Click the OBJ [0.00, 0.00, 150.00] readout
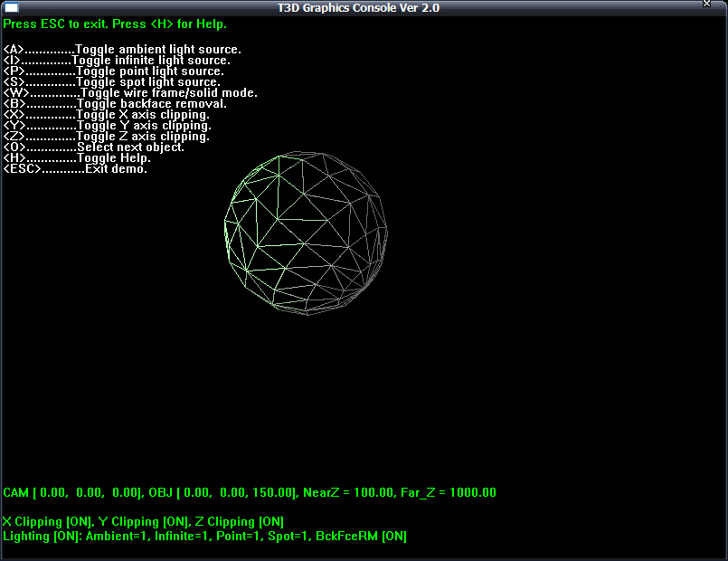The height and width of the screenshot is (561, 728). pos(223,493)
